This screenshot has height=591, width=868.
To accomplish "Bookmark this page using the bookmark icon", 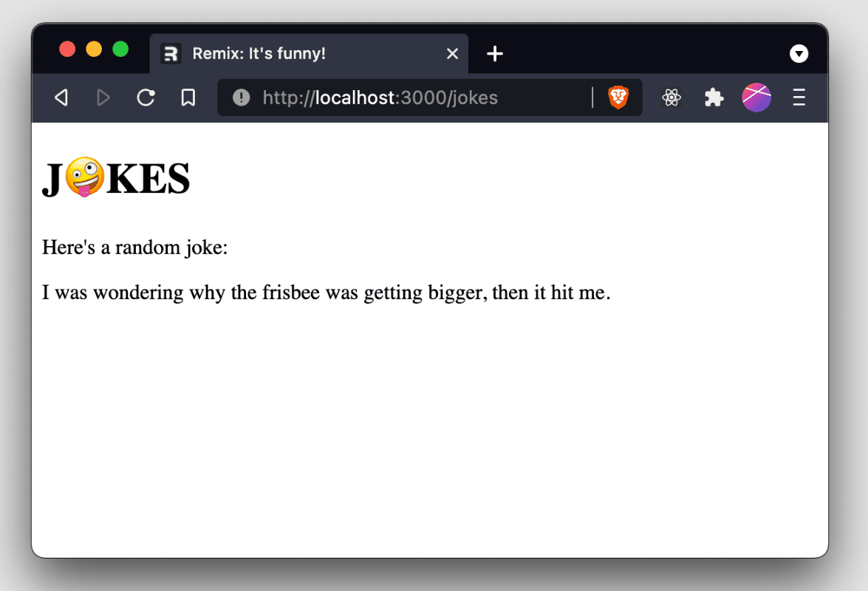I will point(188,97).
